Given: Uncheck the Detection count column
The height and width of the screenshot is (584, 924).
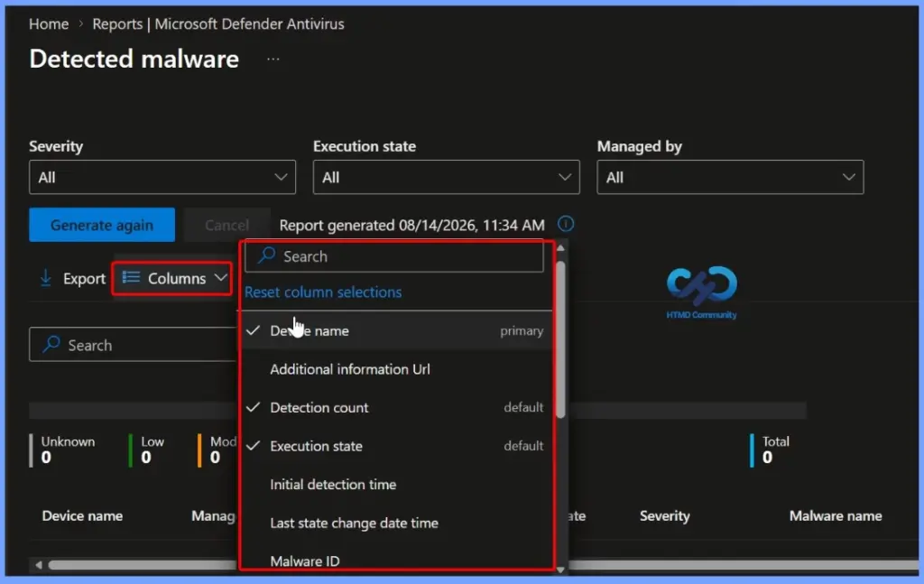Looking at the screenshot, I should point(395,407).
